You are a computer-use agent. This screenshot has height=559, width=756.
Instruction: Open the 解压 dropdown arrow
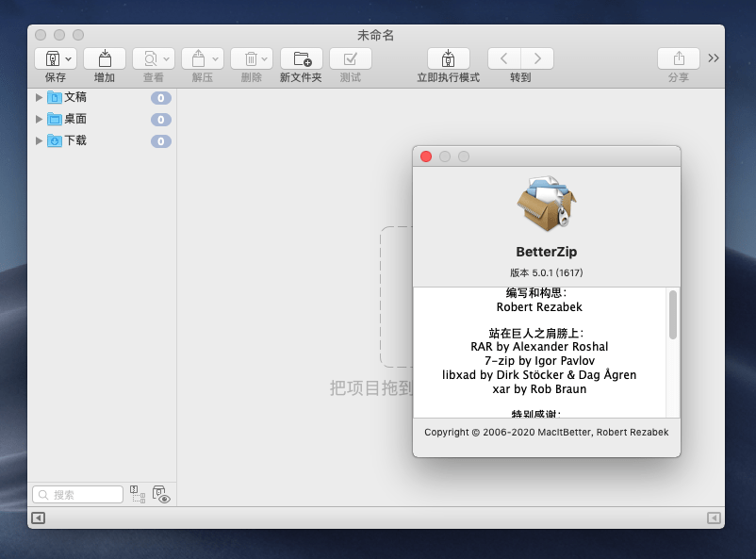(216, 58)
